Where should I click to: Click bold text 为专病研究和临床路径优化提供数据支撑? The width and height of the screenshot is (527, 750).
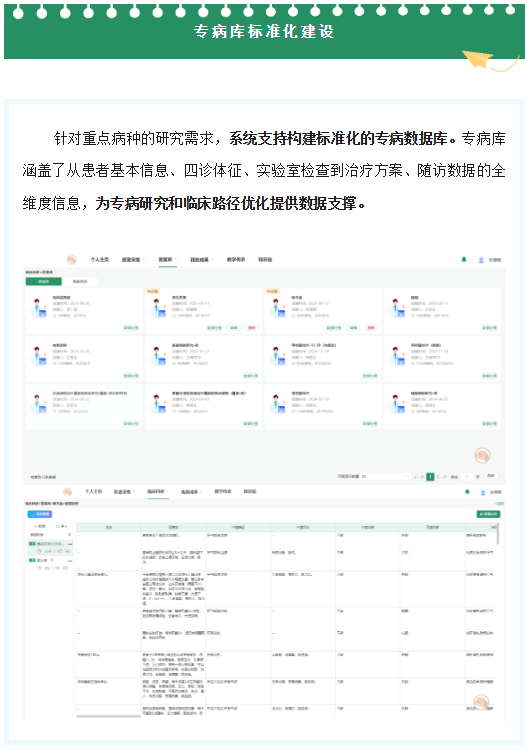coord(226,204)
